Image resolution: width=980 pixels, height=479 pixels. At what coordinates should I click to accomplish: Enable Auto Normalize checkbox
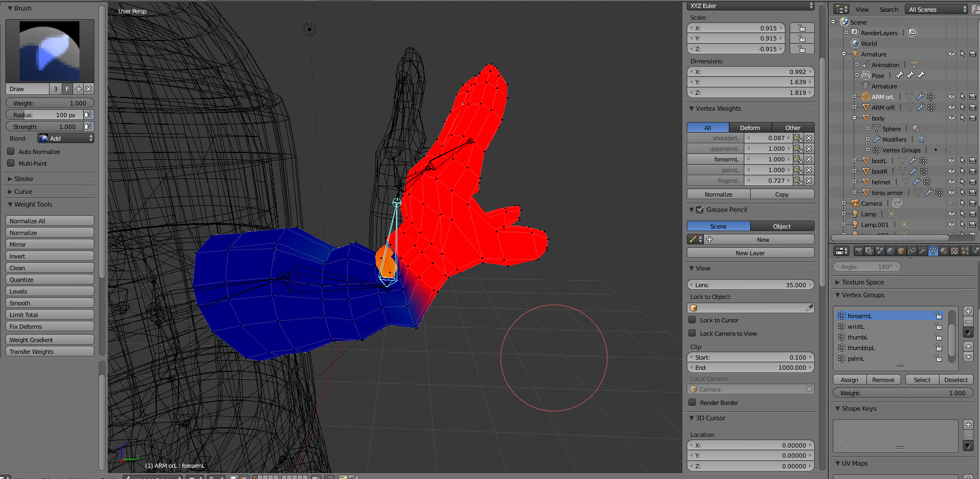coord(11,151)
